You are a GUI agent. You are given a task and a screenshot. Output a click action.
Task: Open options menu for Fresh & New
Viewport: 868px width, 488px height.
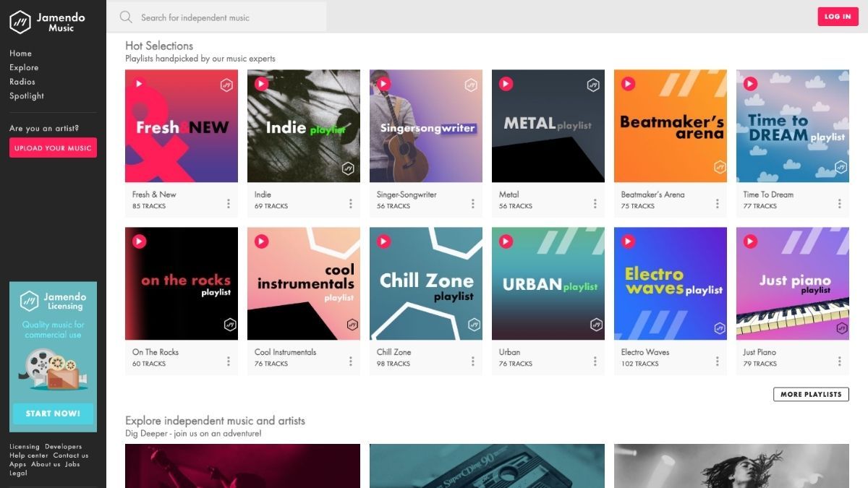pos(229,204)
